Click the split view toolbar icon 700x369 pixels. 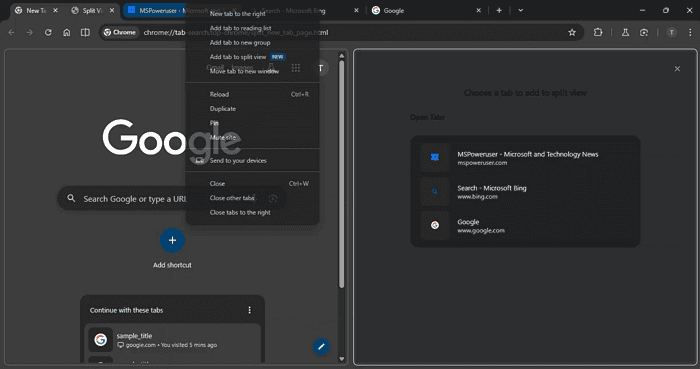[x=85, y=32]
